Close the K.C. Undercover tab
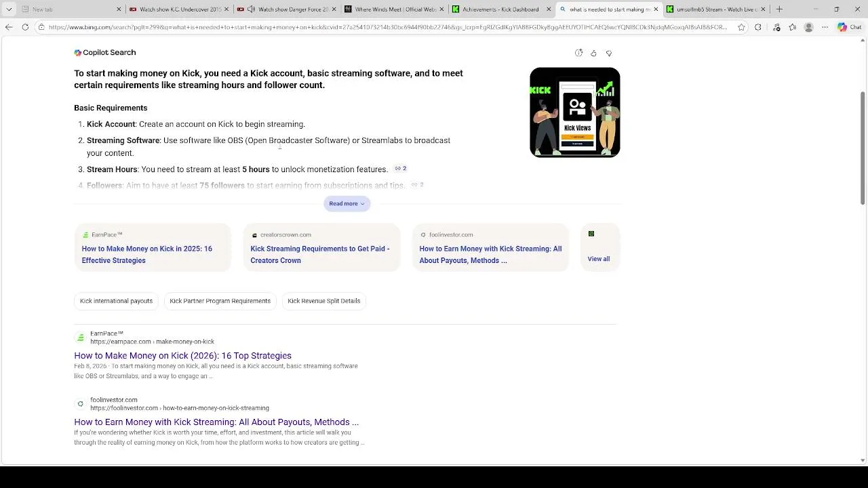The width and height of the screenshot is (868, 488). [x=226, y=9]
